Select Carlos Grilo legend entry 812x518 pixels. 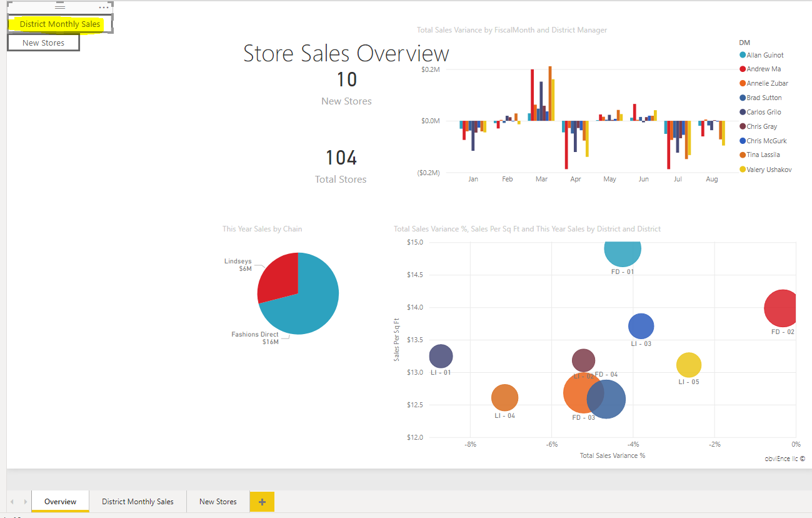tap(760, 112)
